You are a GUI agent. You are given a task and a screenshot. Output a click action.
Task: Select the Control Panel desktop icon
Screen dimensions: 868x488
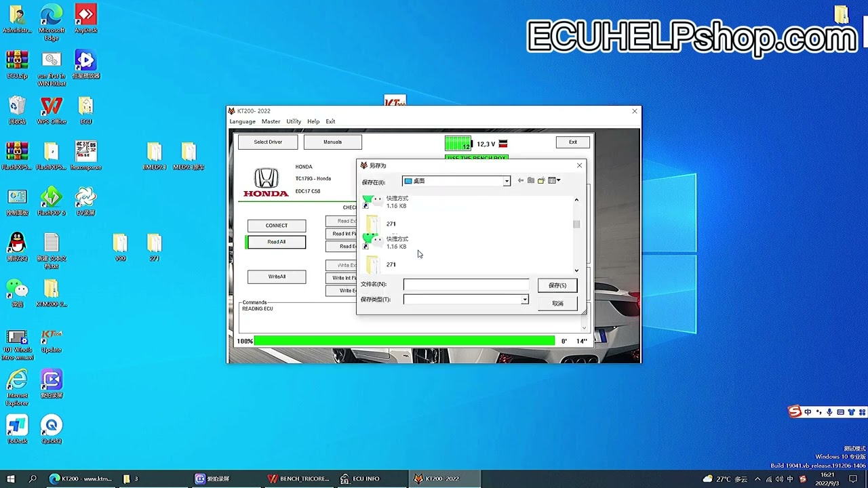(17, 202)
